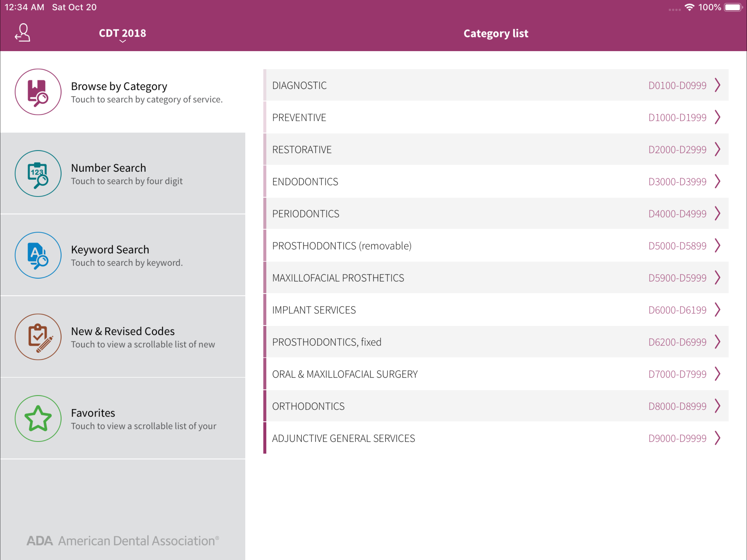Click 'Touch to search by four digit' subtitle

pos(127,181)
